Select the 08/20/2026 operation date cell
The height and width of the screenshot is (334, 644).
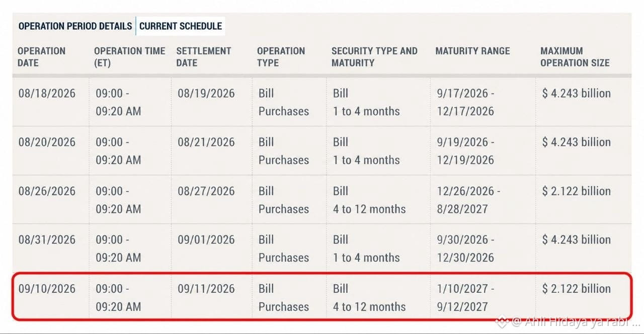click(47, 142)
